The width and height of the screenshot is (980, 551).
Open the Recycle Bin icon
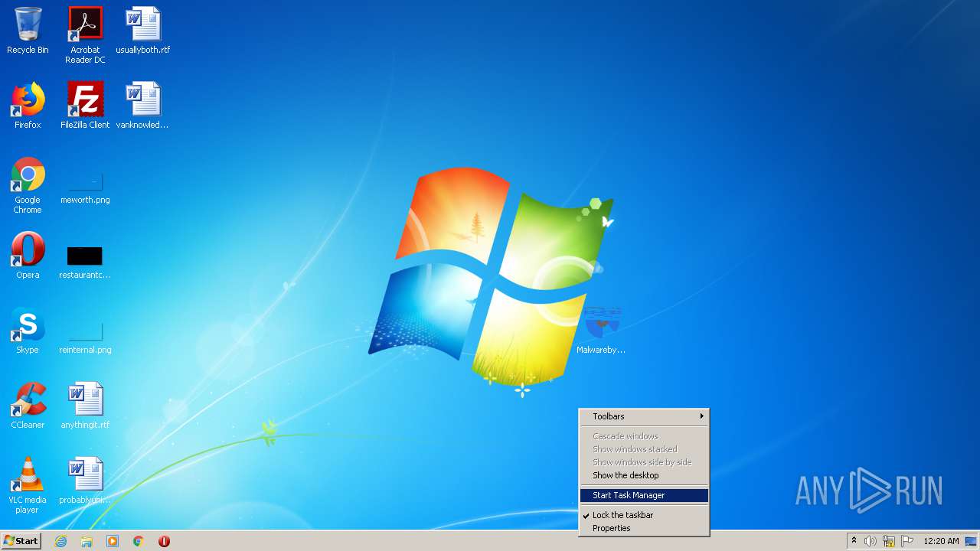tap(28, 31)
